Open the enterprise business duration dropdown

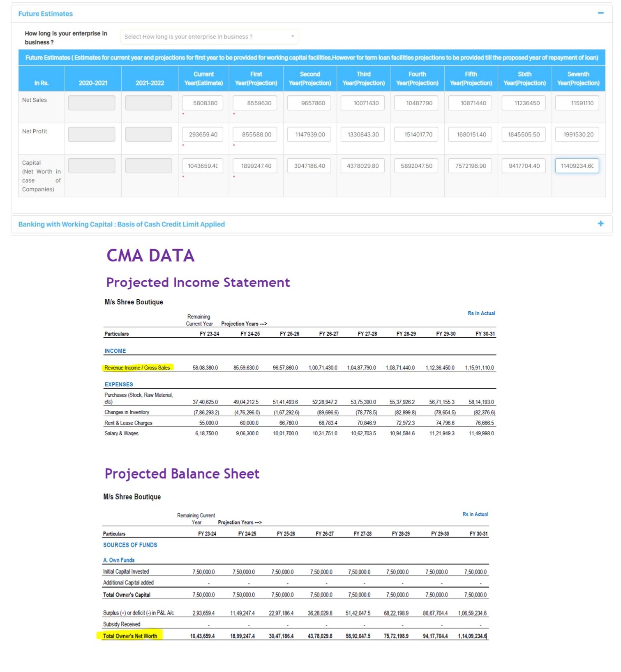point(209,37)
